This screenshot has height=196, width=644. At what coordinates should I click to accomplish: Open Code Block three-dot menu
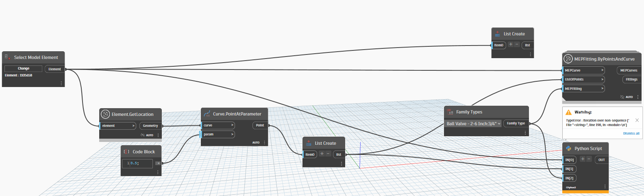158,172
